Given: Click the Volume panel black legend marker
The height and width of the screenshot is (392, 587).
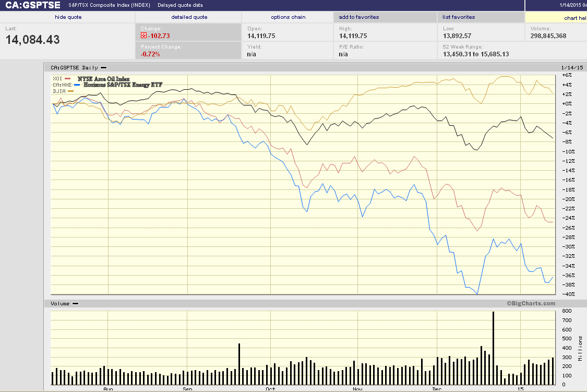Looking at the screenshot, I should [75, 304].
